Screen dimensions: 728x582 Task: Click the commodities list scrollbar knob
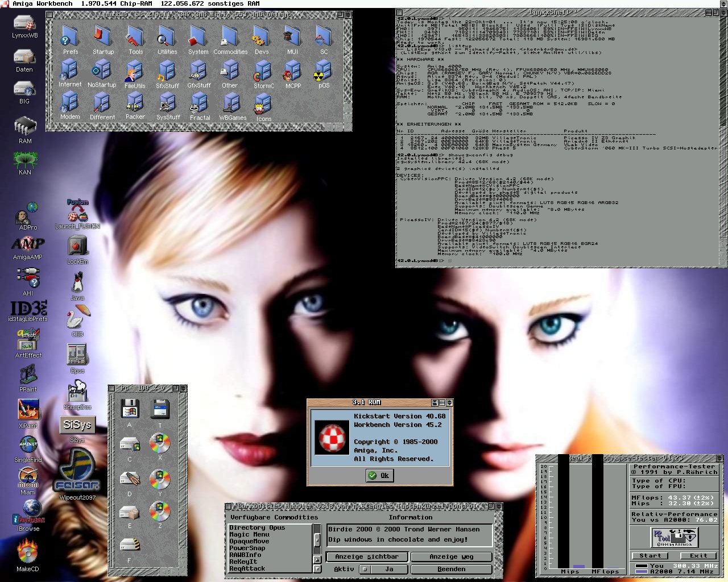[x=317, y=539]
